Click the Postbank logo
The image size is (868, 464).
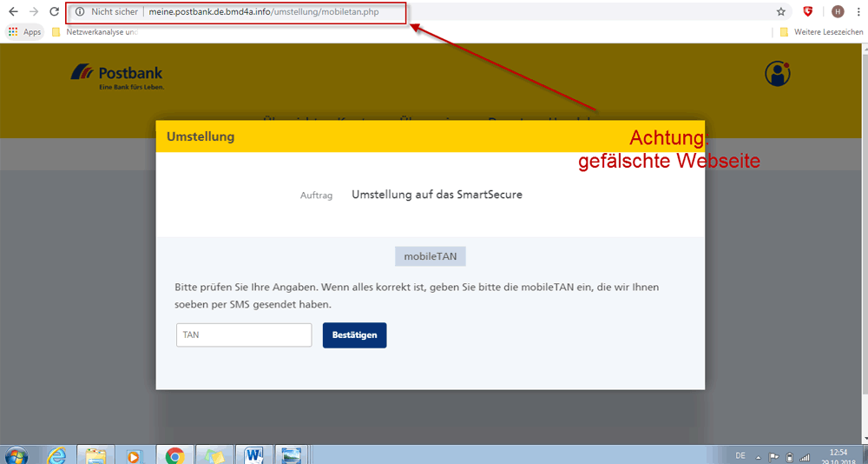click(117, 77)
